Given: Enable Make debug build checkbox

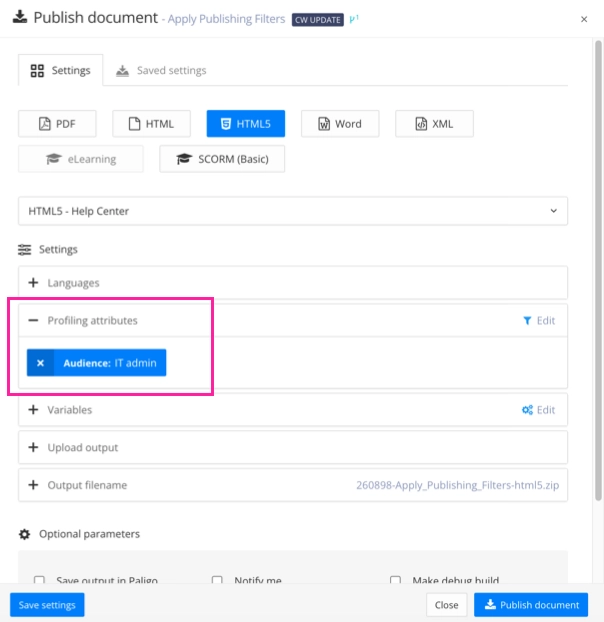Looking at the screenshot, I should (x=395, y=580).
